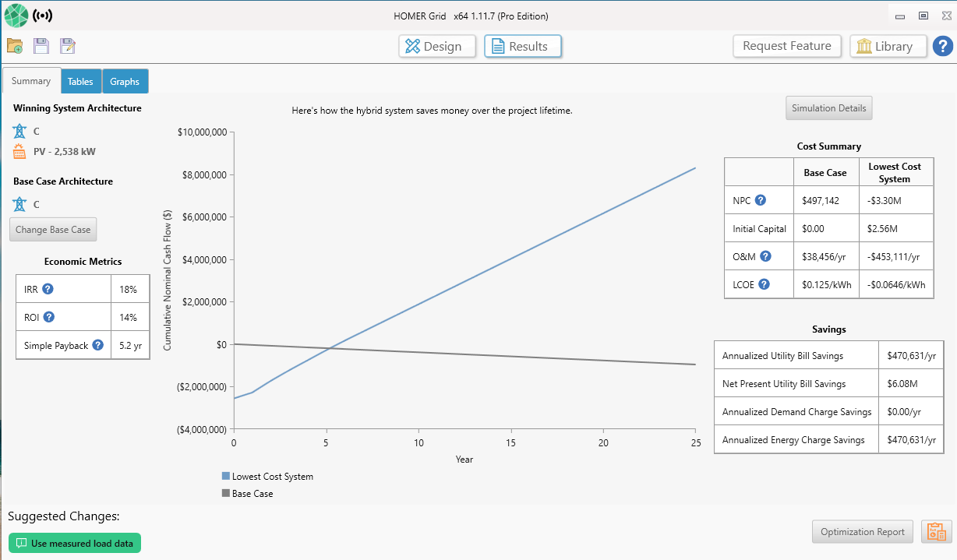Click the O&M value -$453,111/yr
The width and height of the screenshot is (957, 560).
893,256
